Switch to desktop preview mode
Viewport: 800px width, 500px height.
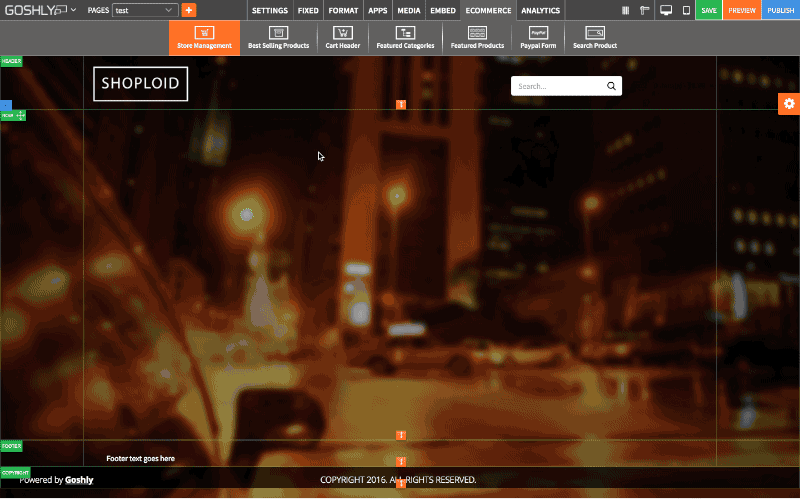point(666,10)
